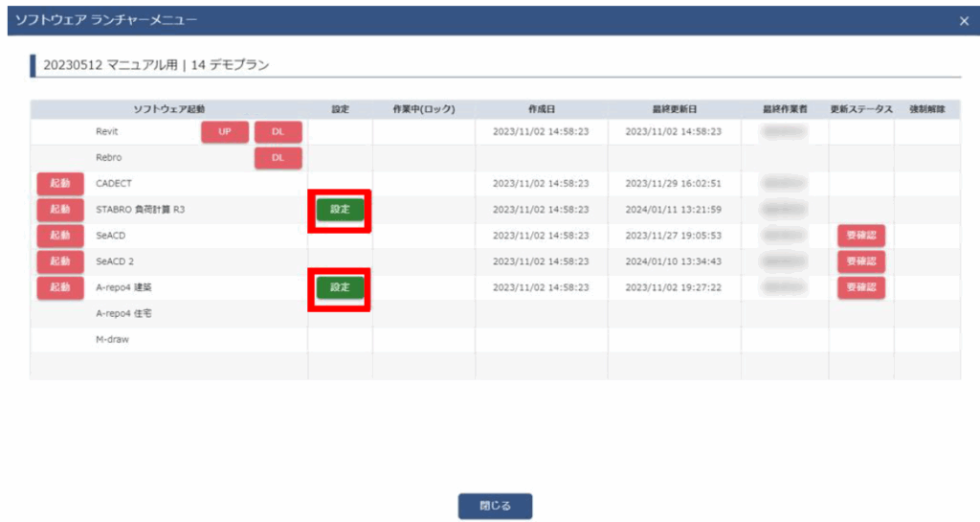Click the 最終更新日 column header
The width and height of the screenshot is (980, 522).
click(x=674, y=109)
